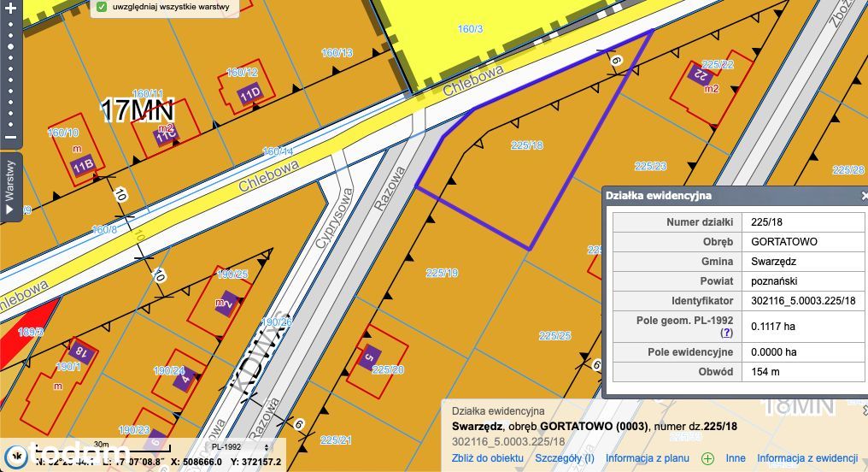Open the 'Inne' link
The height and width of the screenshot is (472, 868).
[735, 458]
